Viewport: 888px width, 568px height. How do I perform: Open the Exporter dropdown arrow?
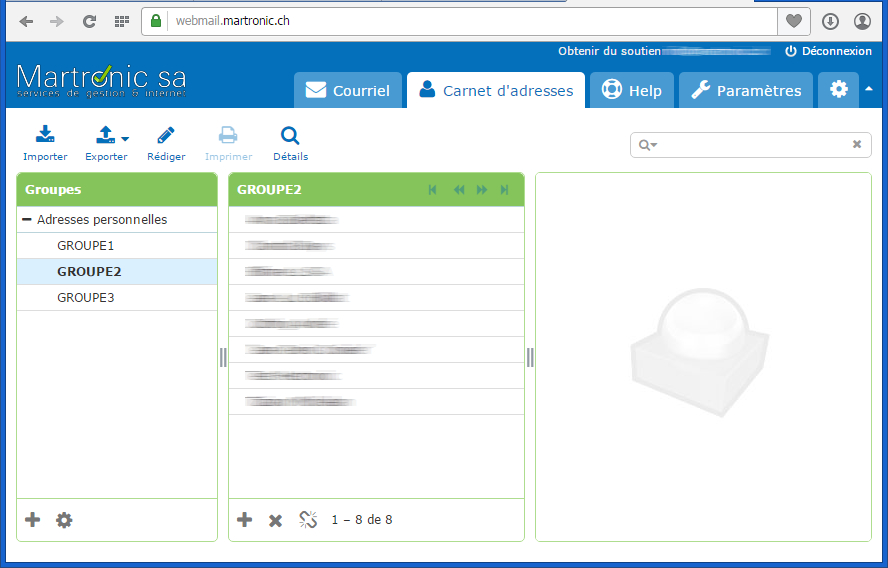coord(125,139)
